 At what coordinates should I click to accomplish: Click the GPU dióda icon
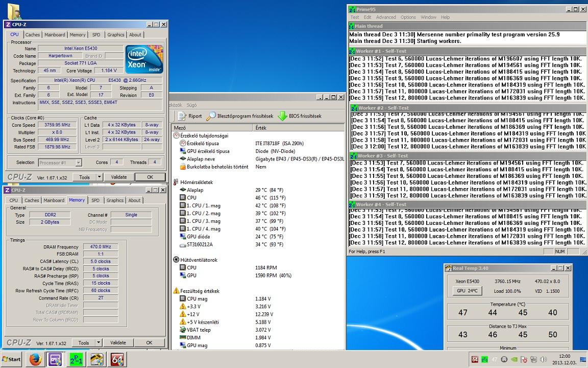183,237
